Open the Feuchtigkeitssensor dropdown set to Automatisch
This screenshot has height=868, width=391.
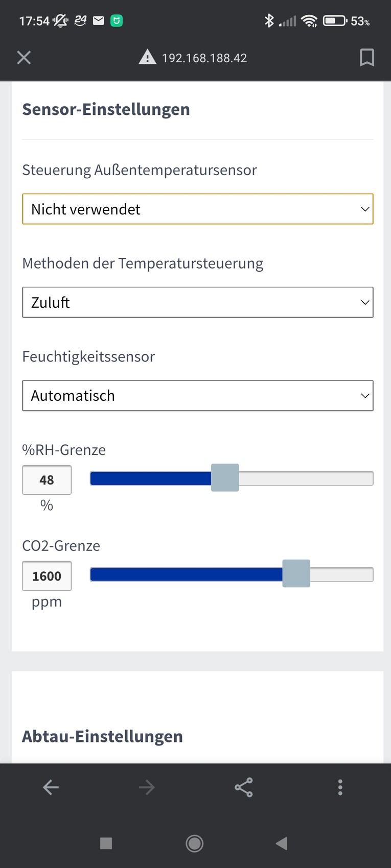pyautogui.click(x=197, y=396)
